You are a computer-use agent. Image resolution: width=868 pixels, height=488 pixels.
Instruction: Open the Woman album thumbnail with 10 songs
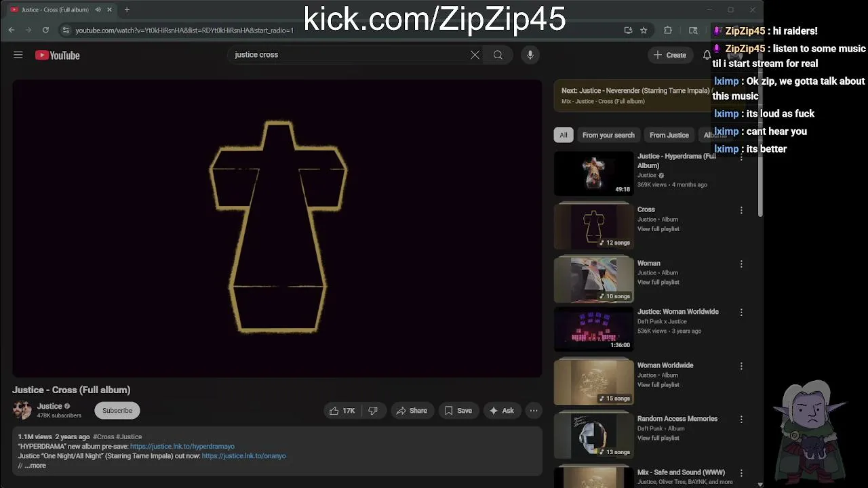click(593, 281)
